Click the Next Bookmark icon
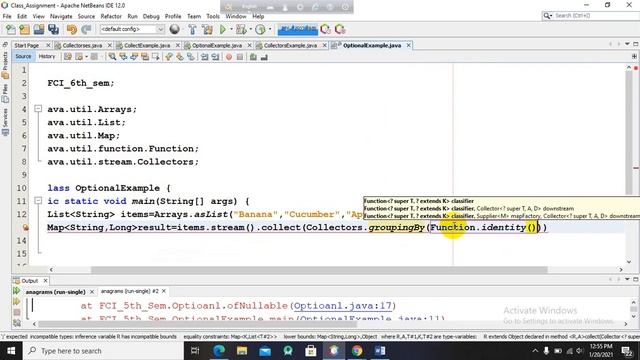 coord(180,57)
